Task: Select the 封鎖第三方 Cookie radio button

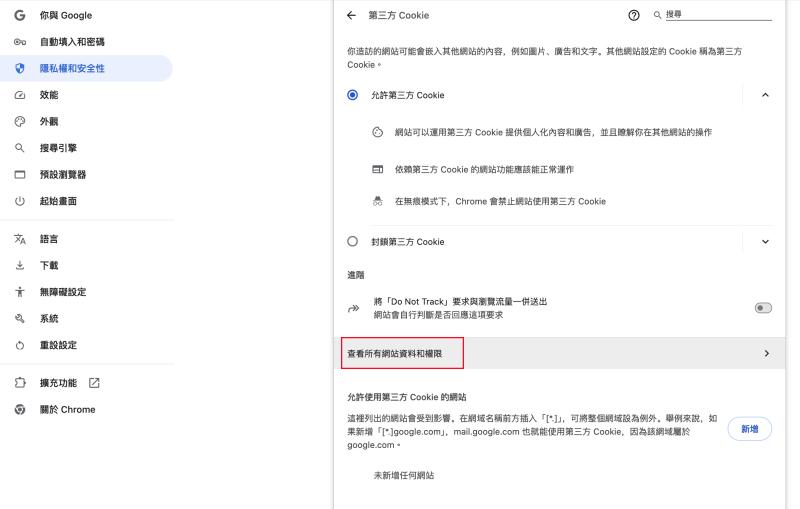Action: (x=352, y=242)
